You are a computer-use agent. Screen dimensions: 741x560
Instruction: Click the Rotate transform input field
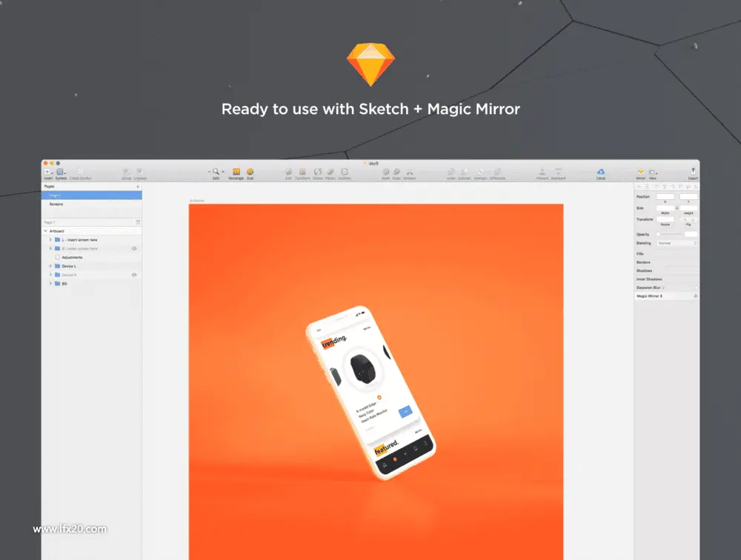click(665, 220)
